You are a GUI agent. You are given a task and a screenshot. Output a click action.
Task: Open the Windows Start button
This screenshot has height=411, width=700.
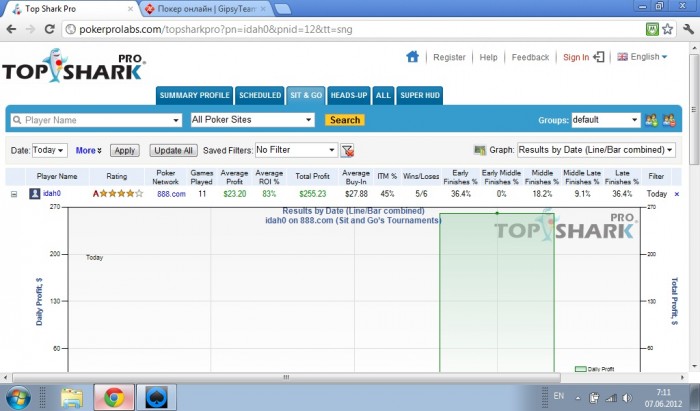coord(18,398)
